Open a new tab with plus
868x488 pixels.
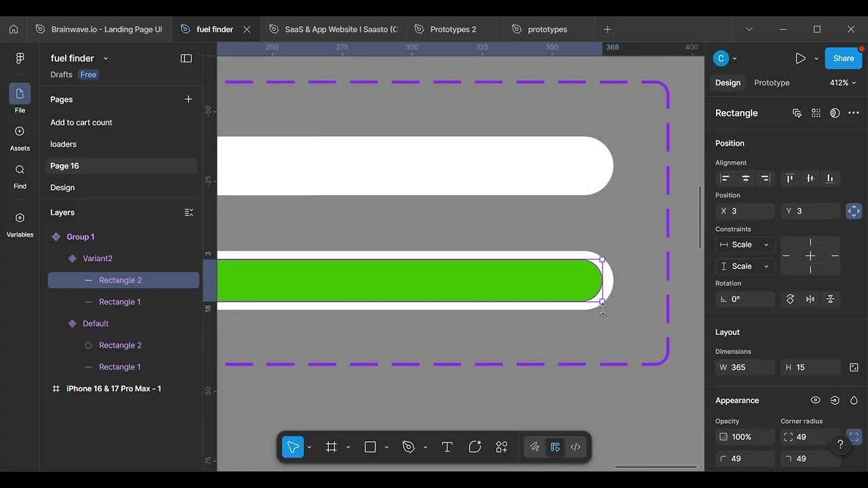click(608, 29)
